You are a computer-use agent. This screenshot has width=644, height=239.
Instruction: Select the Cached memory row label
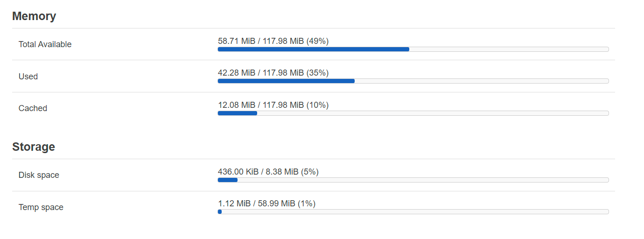point(33,108)
